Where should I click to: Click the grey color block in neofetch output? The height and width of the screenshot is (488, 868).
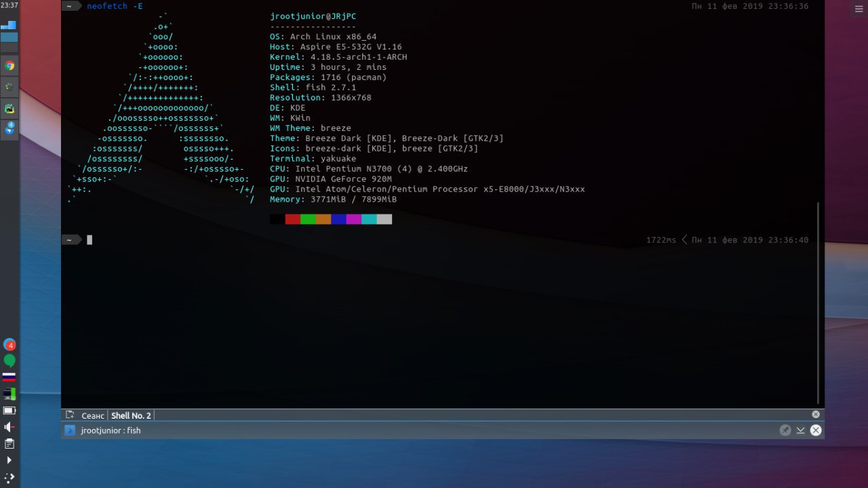click(384, 219)
